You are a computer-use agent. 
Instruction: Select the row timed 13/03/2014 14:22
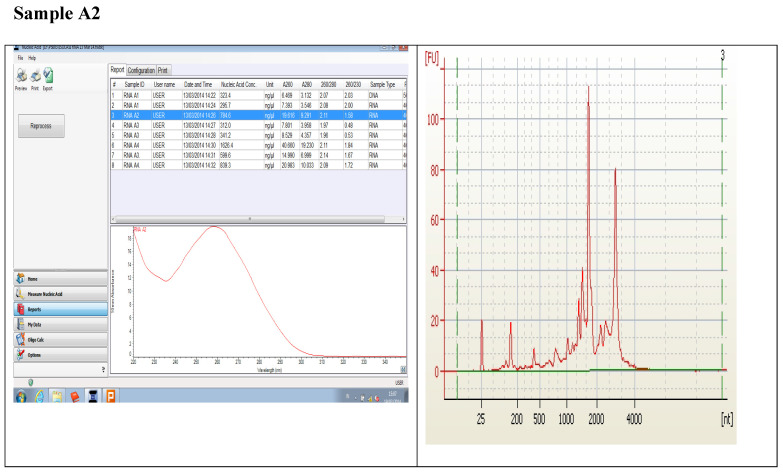(258, 95)
